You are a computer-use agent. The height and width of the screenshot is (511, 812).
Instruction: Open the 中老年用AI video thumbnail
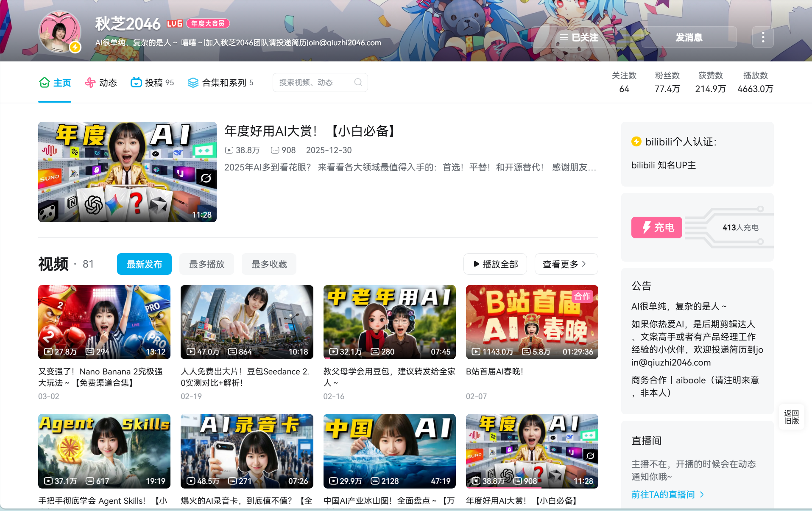coord(390,322)
